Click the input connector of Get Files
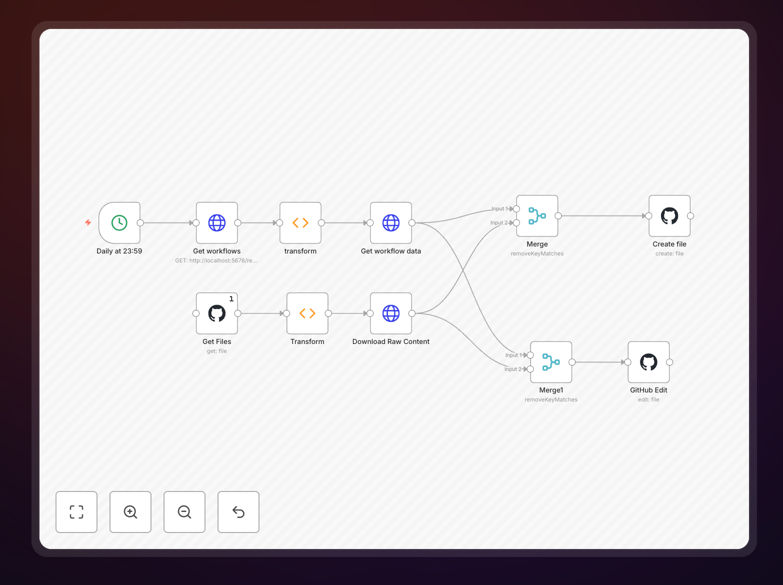This screenshot has width=783, height=585. [x=196, y=313]
